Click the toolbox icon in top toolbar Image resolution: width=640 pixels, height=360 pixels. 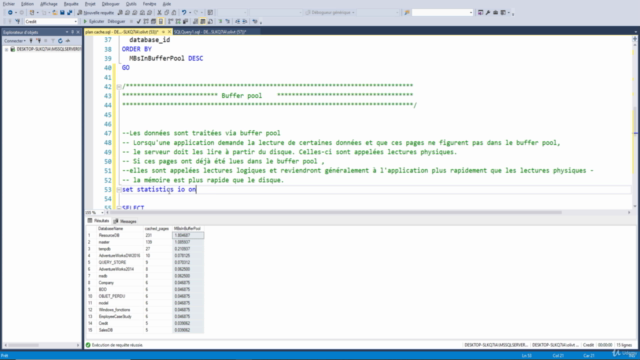(x=496, y=12)
